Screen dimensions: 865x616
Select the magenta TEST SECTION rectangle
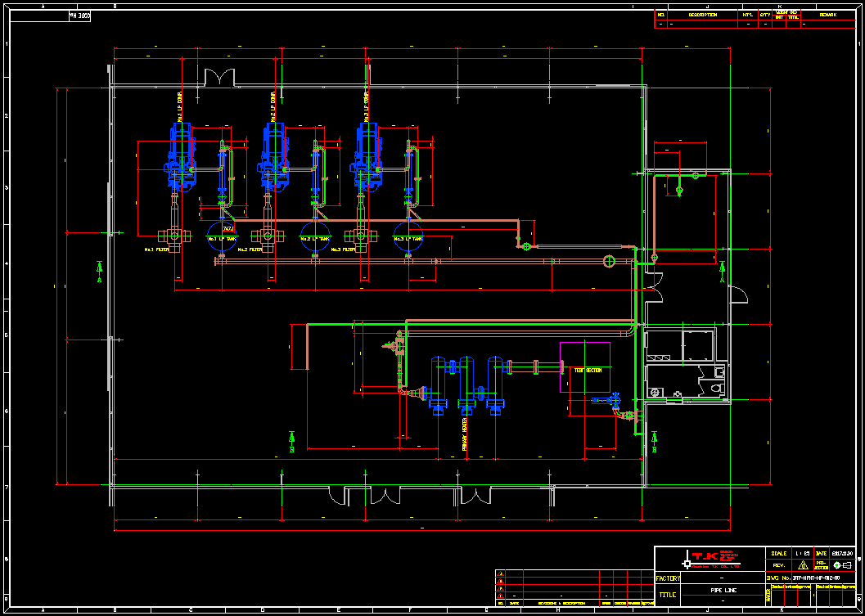click(584, 367)
